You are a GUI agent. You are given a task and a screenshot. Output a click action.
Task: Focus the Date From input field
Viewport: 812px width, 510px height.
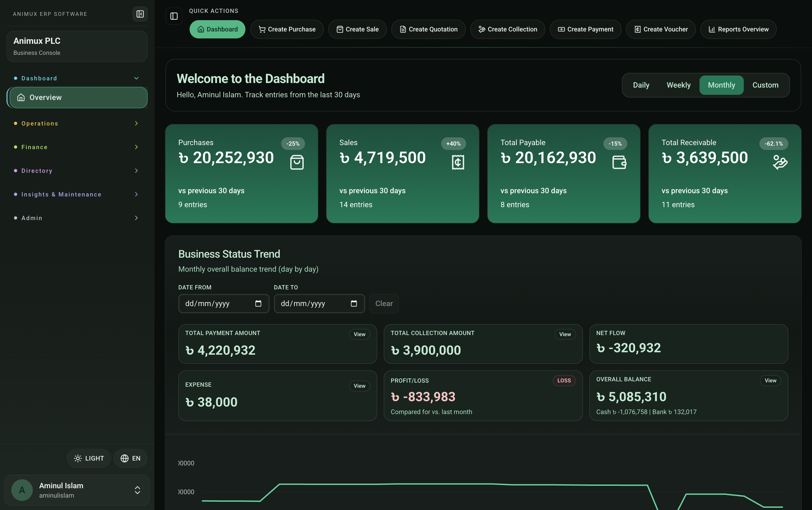point(224,304)
